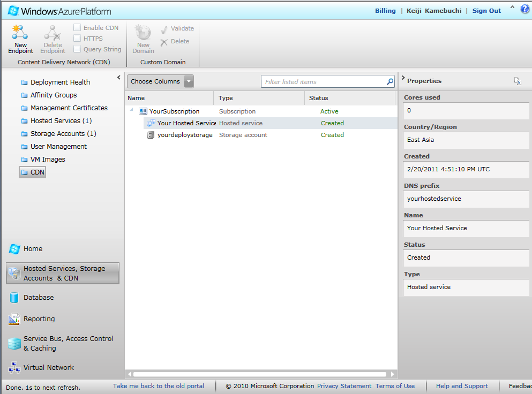
Task: Toggle the HTTPS checkbox
Action: pos(77,39)
